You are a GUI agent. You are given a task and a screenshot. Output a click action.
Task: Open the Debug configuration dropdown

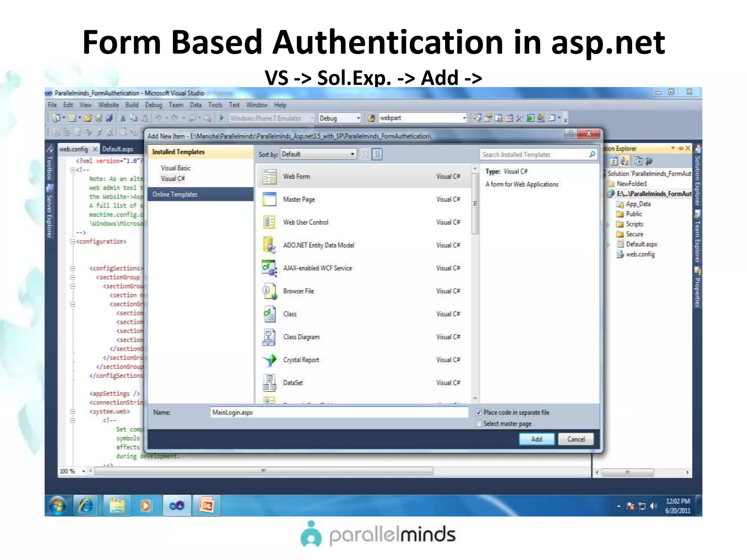[358, 118]
